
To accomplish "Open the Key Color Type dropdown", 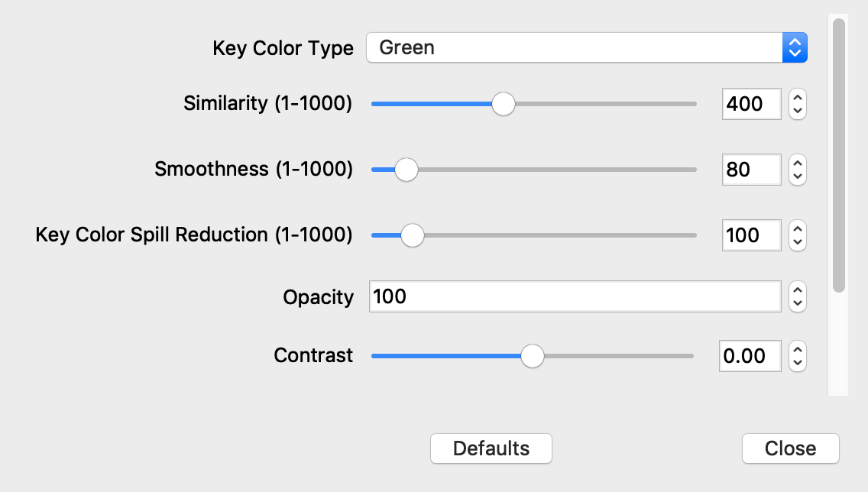I will click(586, 48).
